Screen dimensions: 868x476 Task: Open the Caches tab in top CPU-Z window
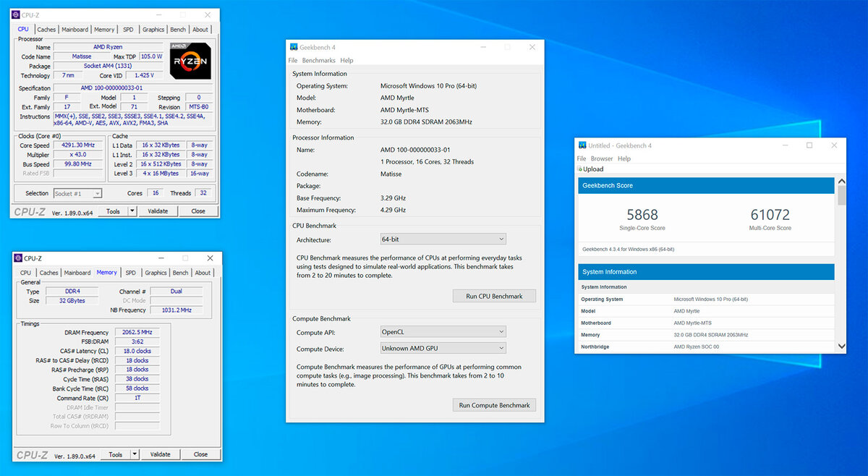[47, 30]
